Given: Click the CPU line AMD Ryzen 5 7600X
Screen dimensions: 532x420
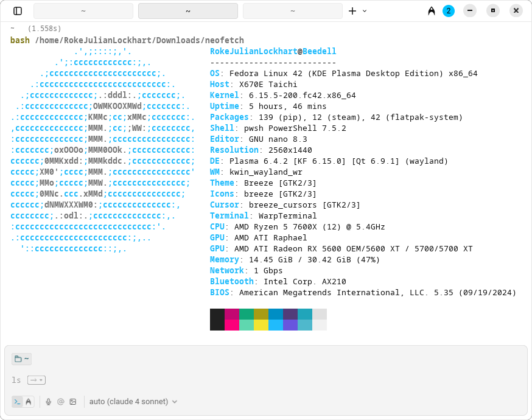Looking at the screenshot, I should click(297, 226).
